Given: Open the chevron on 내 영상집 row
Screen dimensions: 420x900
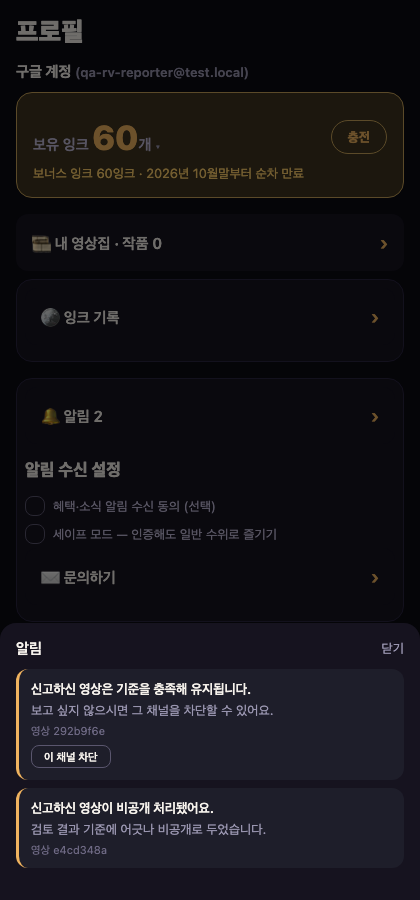Looking at the screenshot, I should click(384, 245).
